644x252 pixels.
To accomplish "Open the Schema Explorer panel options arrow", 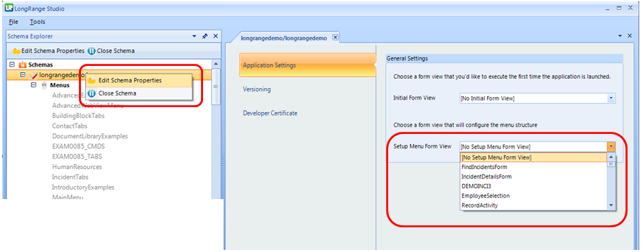I will pyautogui.click(x=195, y=36).
